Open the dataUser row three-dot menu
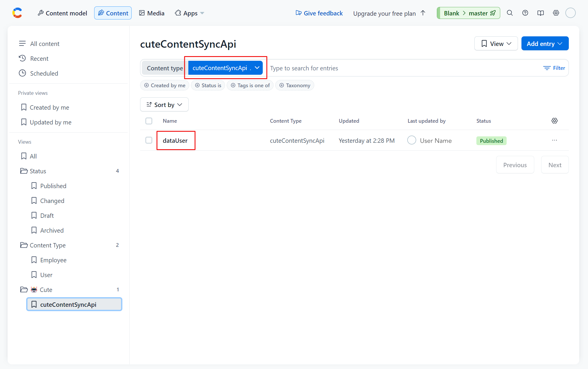The image size is (588, 369). [554, 140]
